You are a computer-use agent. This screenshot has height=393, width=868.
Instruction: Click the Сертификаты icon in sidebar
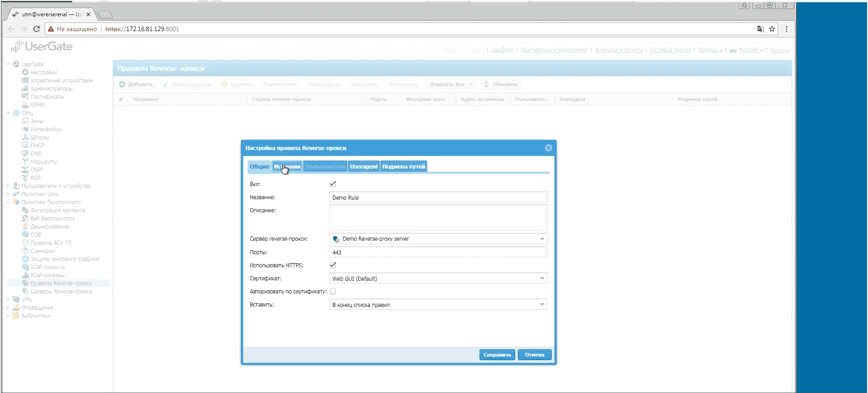click(25, 96)
